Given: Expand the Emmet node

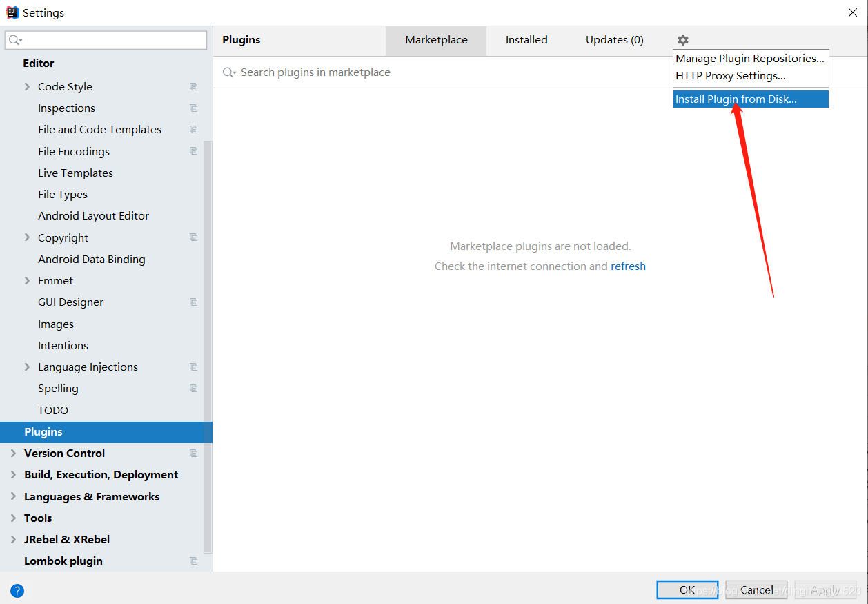Looking at the screenshot, I should click(x=27, y=280).
